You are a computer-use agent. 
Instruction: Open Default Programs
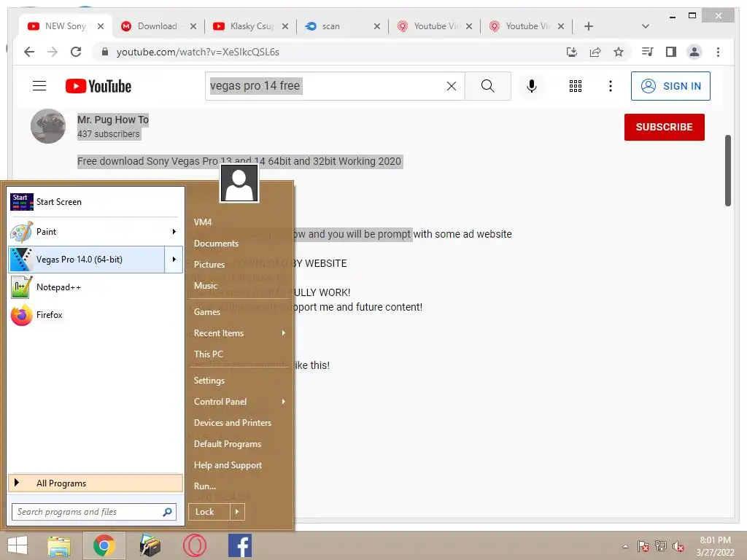[228, 444]
